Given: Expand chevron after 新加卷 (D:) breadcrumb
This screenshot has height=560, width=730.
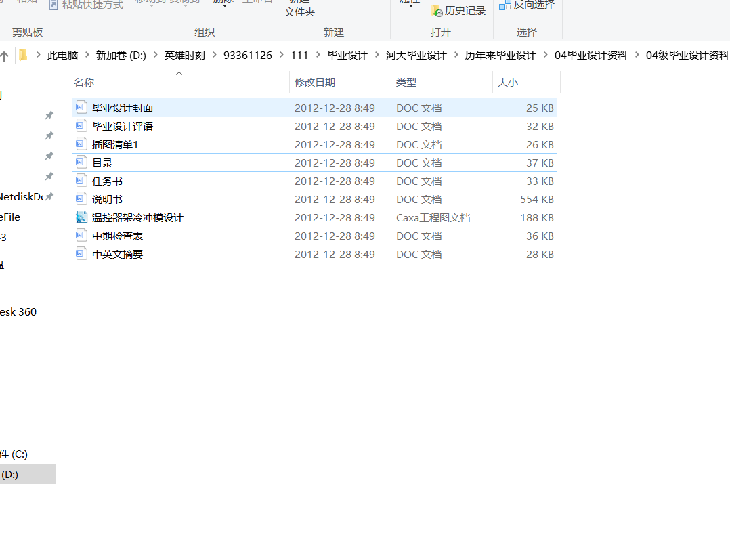Looking at the screenshot, I should pos(155,56).
